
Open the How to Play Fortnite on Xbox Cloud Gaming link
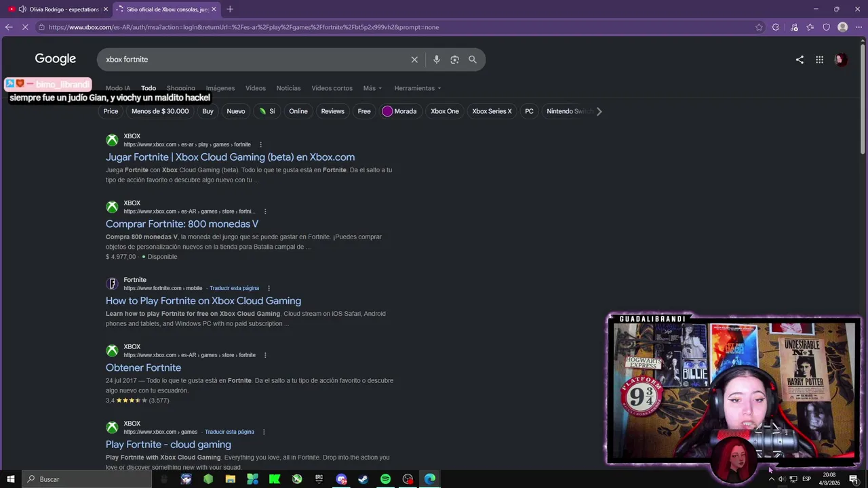pyautogui.click(x=203, y=301)
